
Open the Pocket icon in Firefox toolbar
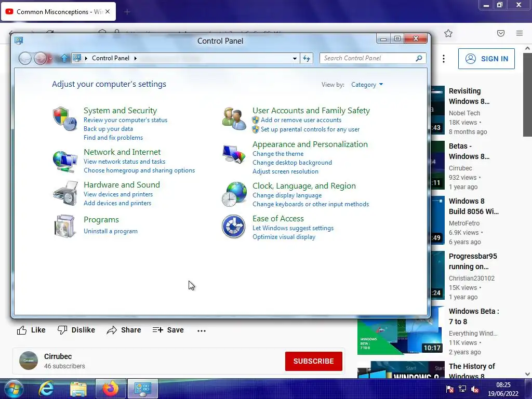[x=501, y=33]
